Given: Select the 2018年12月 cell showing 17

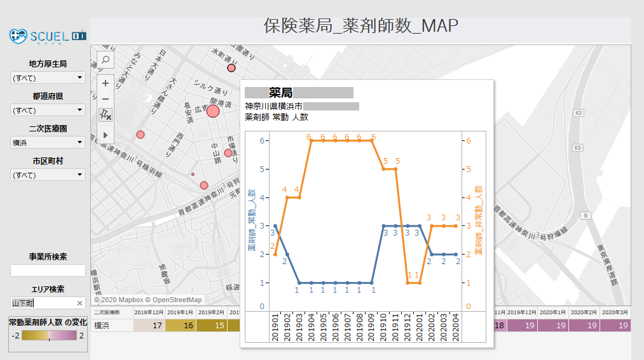Looking at the screenshot, I should click(149, 326).
